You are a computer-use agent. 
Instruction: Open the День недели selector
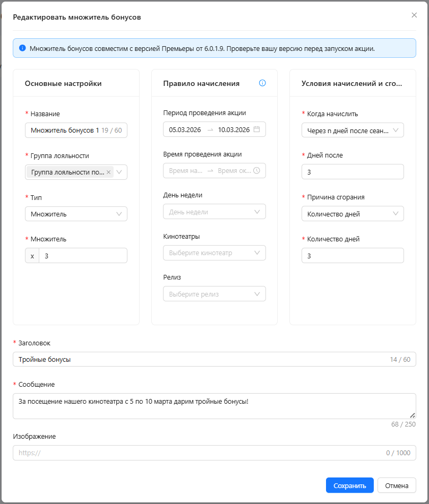point(214,212)
